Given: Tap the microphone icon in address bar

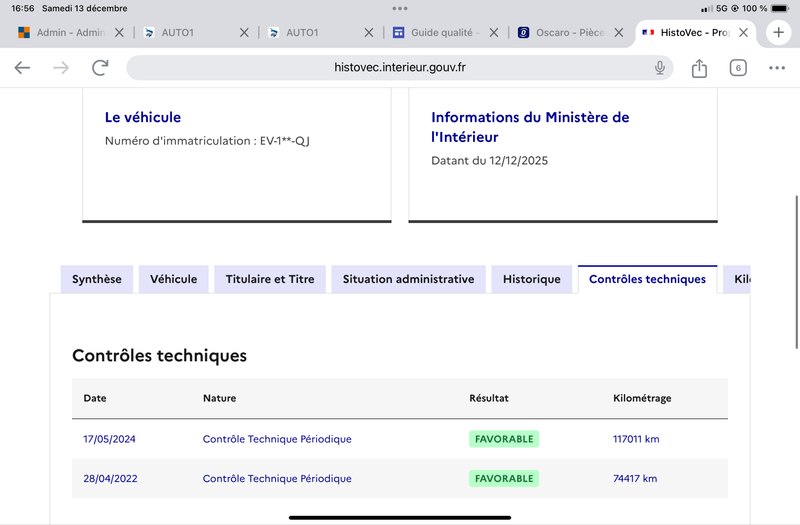Looking at the screenshot, I should [660, 68].
